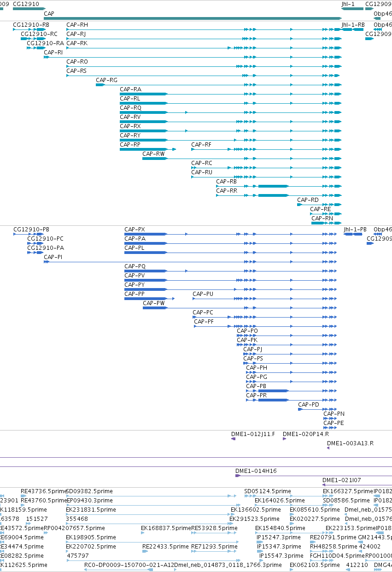Select transcript CAP-RE
The image size is (392, 572).
(326, 214)
